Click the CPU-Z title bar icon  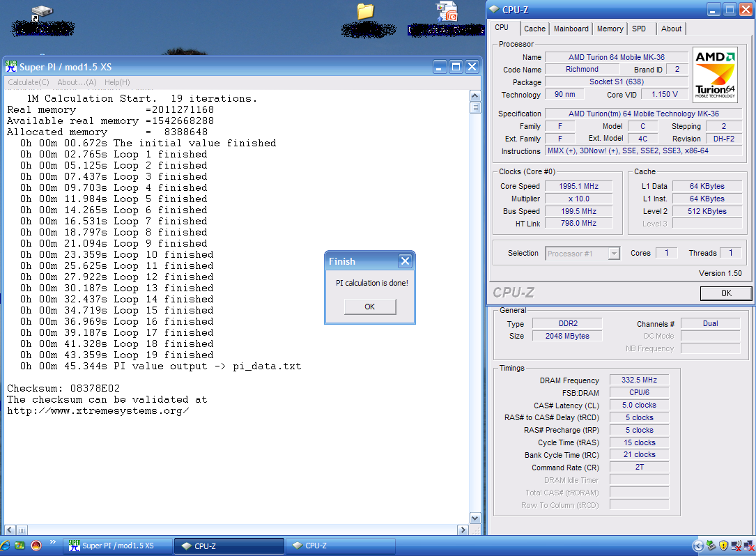tap(494, 9)
